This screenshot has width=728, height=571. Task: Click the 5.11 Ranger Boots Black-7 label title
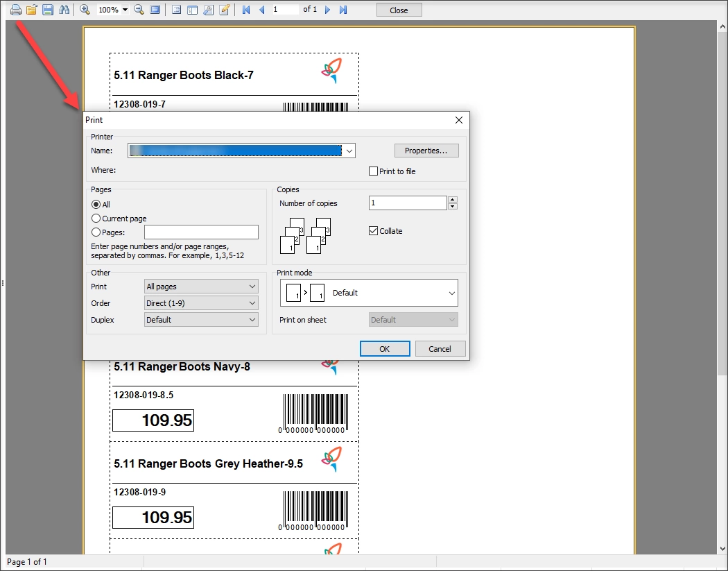click(184, 75)
